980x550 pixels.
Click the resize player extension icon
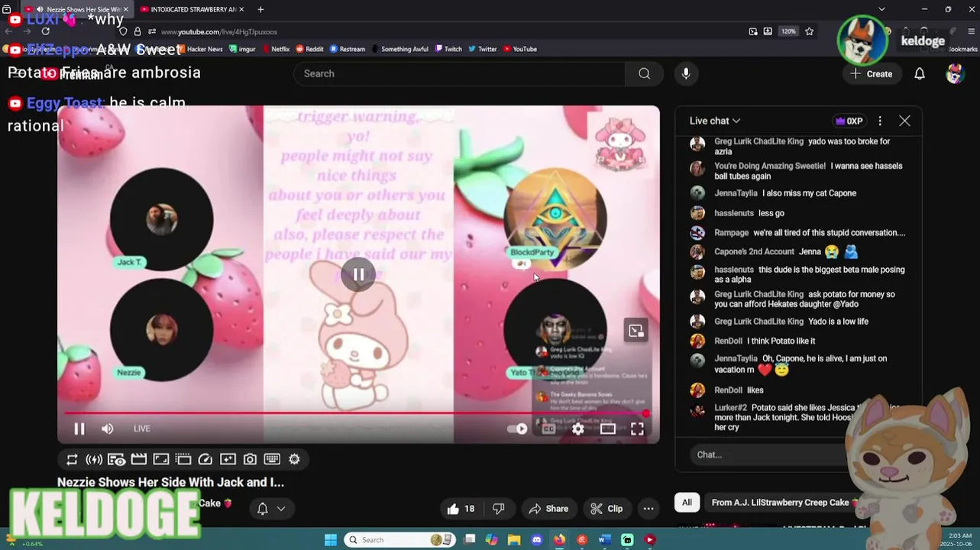161,459
